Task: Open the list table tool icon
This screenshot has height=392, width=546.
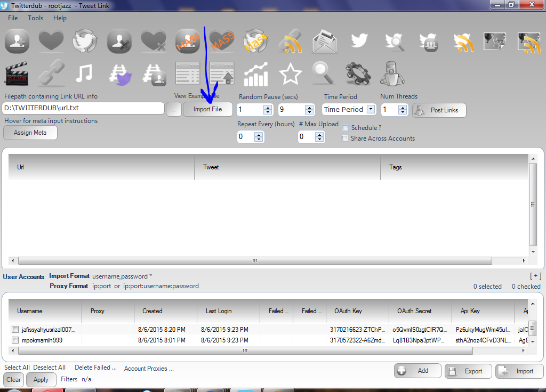Action: click(188, 73)
